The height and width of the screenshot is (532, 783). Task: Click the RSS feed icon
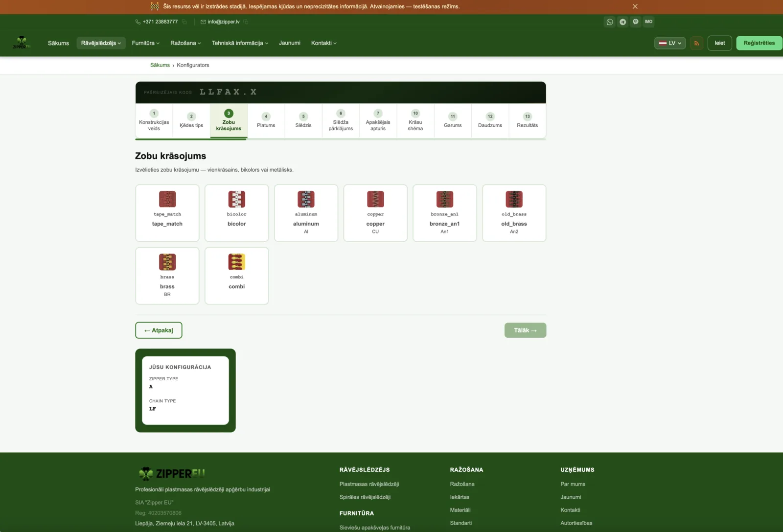coord(696,43)
